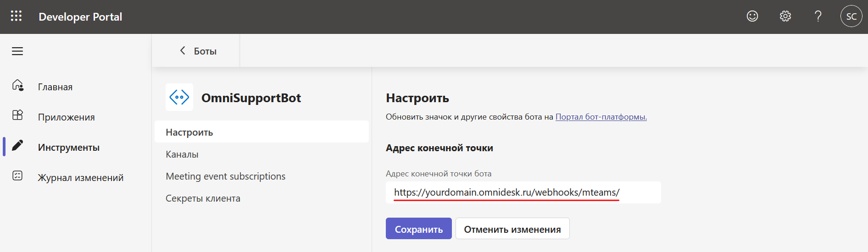Screen dimensions: 868x252
Task: Open Приложения in sidebar
Action: tap(66, 117)
